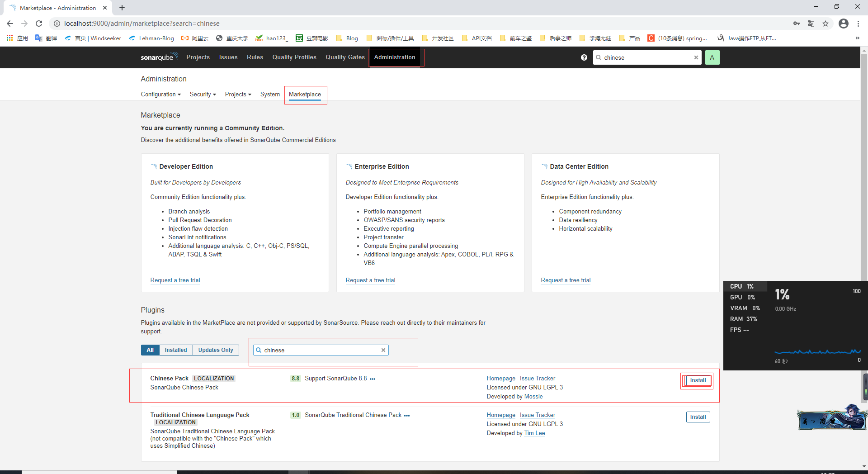Click the game character overlay thumbnail
Image resolution: width=868 pixels, height=474 pixels.
click(x=832, y=417)
